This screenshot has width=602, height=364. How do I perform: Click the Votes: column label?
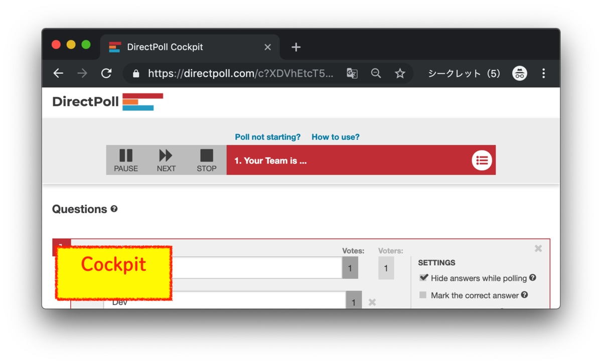pyautogui.click(x=353, y=251)
